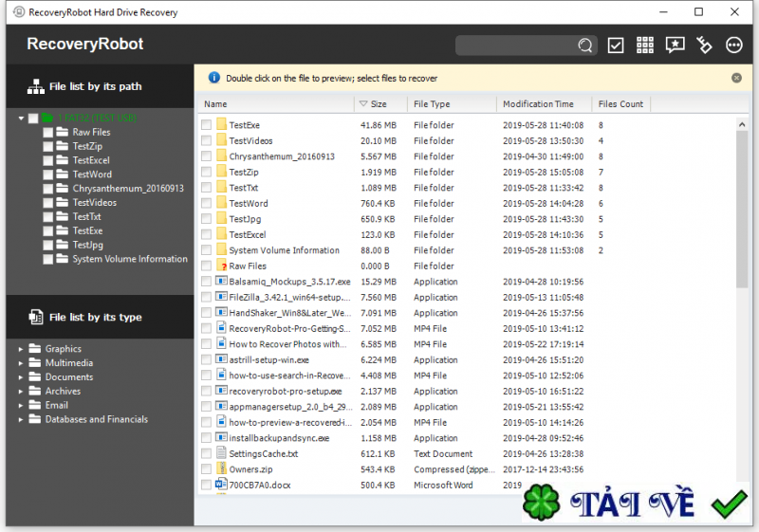Click the select-all checkmark toolbar icon

[616, 46]
